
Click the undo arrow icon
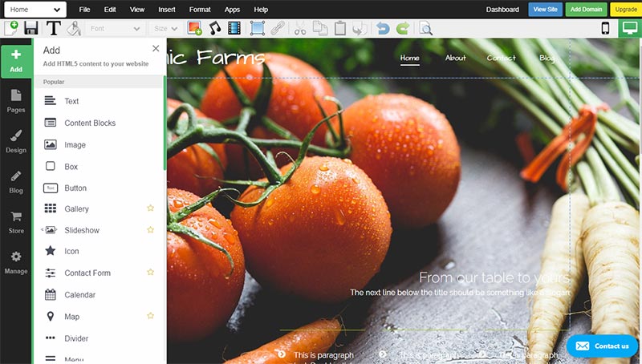[x=383, y=29]
